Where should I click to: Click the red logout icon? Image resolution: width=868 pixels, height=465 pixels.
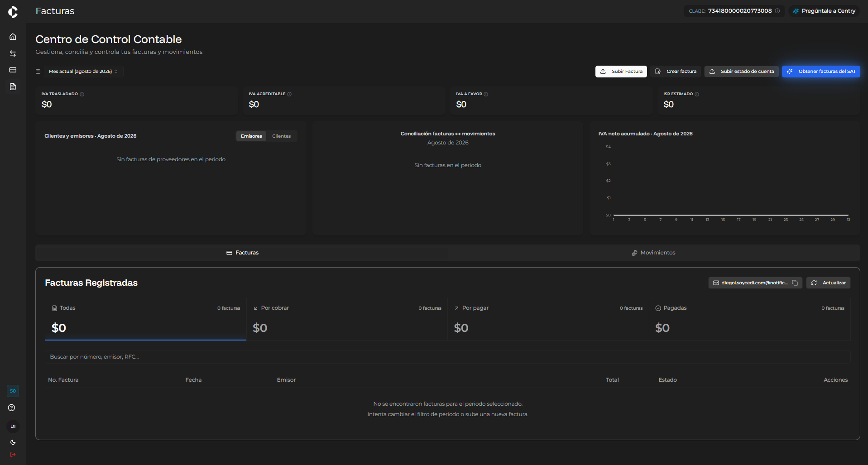coord(13,454)
